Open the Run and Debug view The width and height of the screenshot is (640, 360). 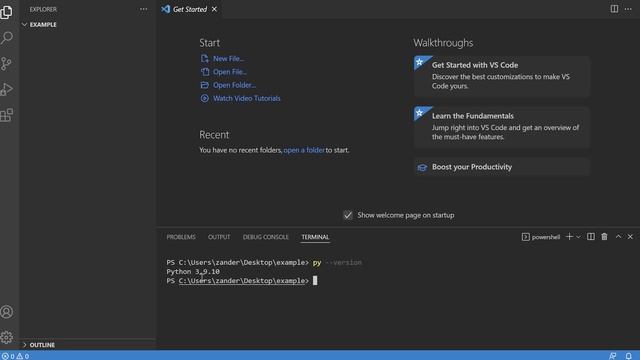(7, 89)
